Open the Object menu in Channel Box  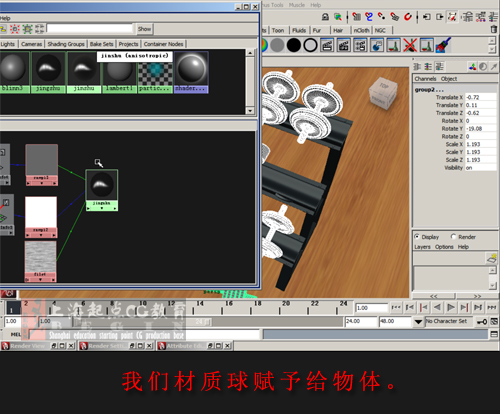click(449, 79)
